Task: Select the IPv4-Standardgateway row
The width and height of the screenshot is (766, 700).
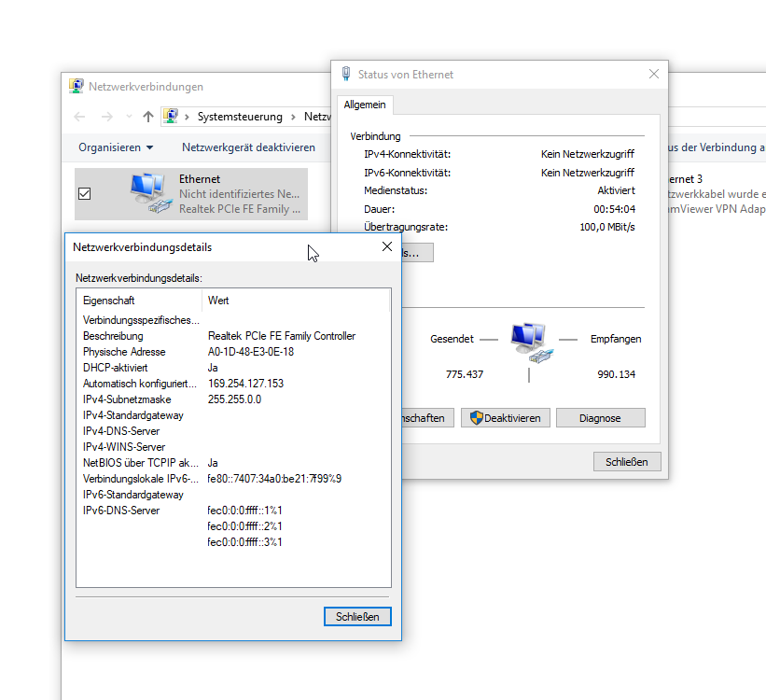Action: [x=233, y=415]
